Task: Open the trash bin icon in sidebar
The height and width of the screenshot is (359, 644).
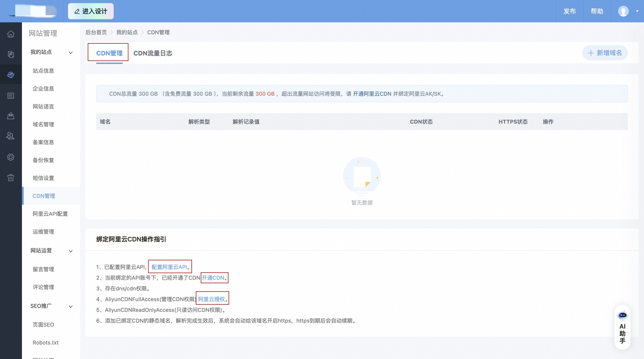Action: point(11,178)
